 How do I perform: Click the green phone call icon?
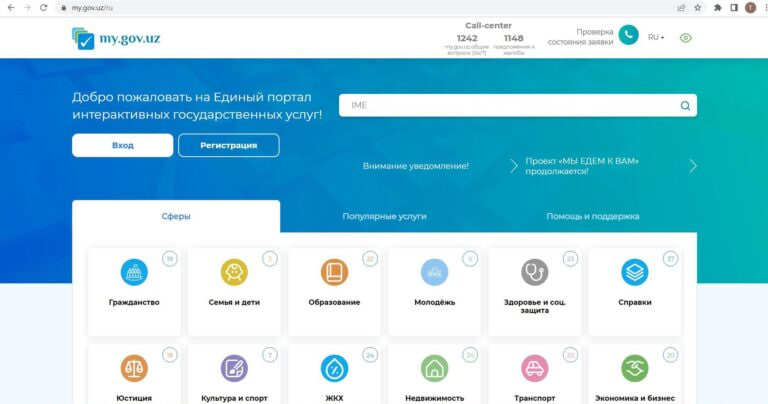tap(628, 35)
